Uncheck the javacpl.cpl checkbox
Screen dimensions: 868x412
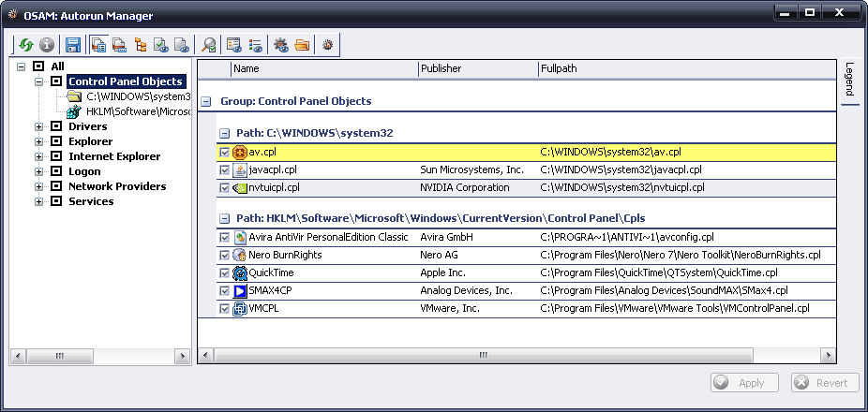point(224,169)
